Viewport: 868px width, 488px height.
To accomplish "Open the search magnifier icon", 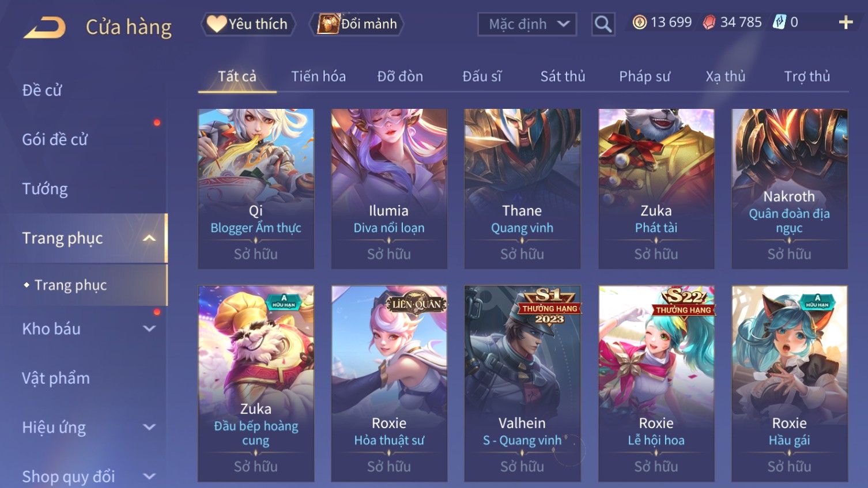I will 603,24.
